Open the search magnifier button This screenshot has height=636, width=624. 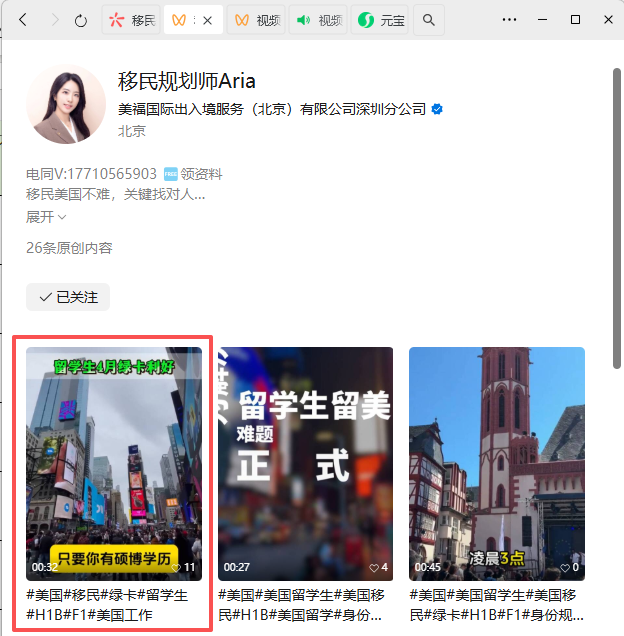pos(429,19)
